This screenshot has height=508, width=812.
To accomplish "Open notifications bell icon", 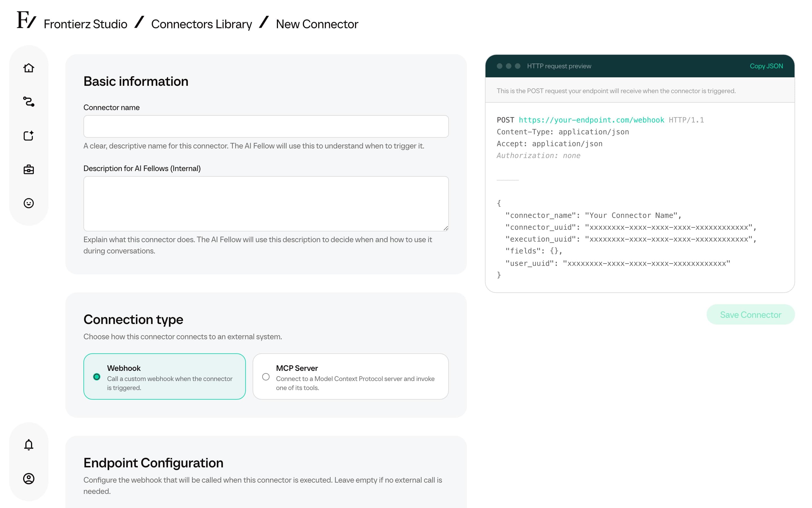I will point(29,444).
